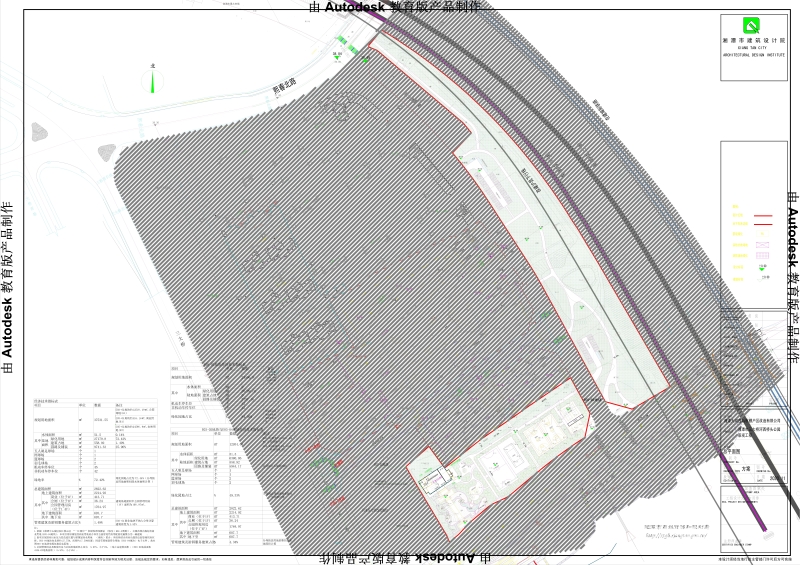The image size is (800, 565).
Task: Click the black building outline in lower-left parcel
Action: (434, 482)
